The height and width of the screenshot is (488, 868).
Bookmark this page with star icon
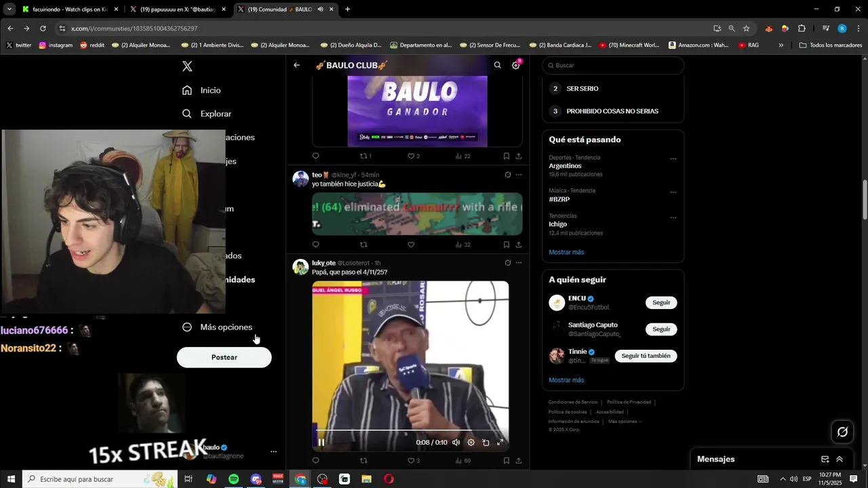click(747, 28)
